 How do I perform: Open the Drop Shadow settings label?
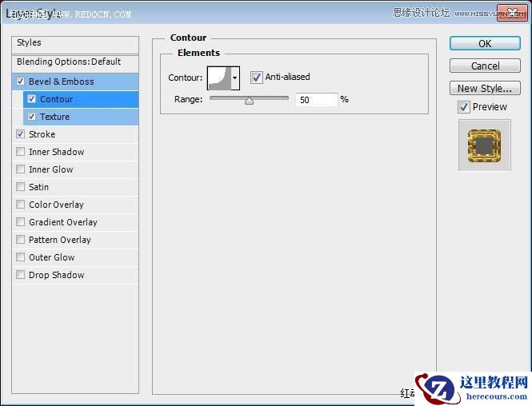[x=56, y=275]
